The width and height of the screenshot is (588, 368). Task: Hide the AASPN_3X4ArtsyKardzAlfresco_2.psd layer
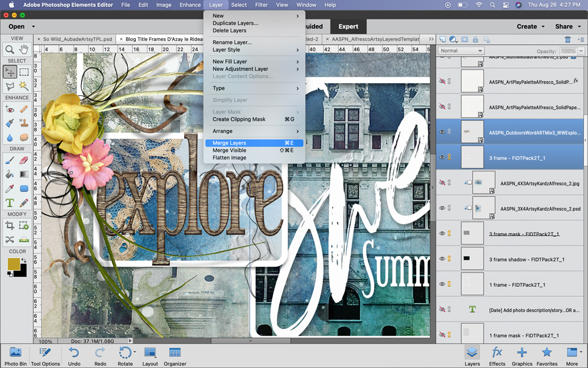[x=442, y=208]
